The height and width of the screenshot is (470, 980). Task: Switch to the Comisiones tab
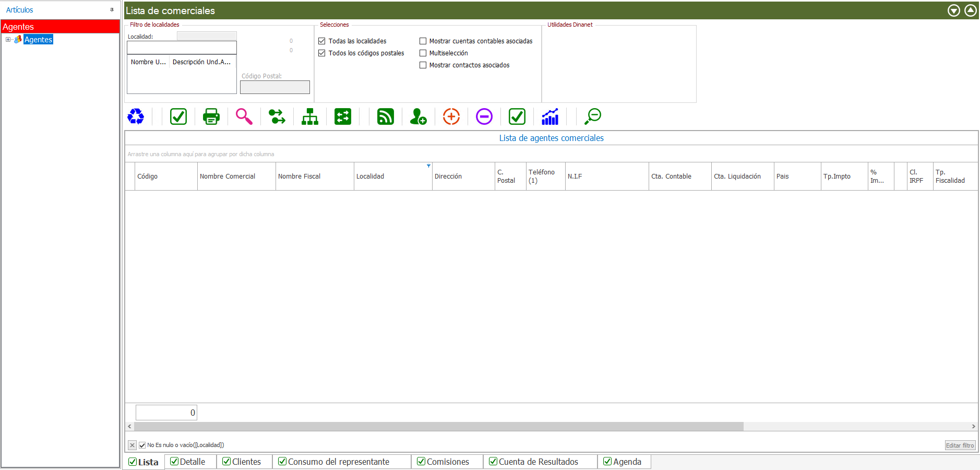coord(447,462)
